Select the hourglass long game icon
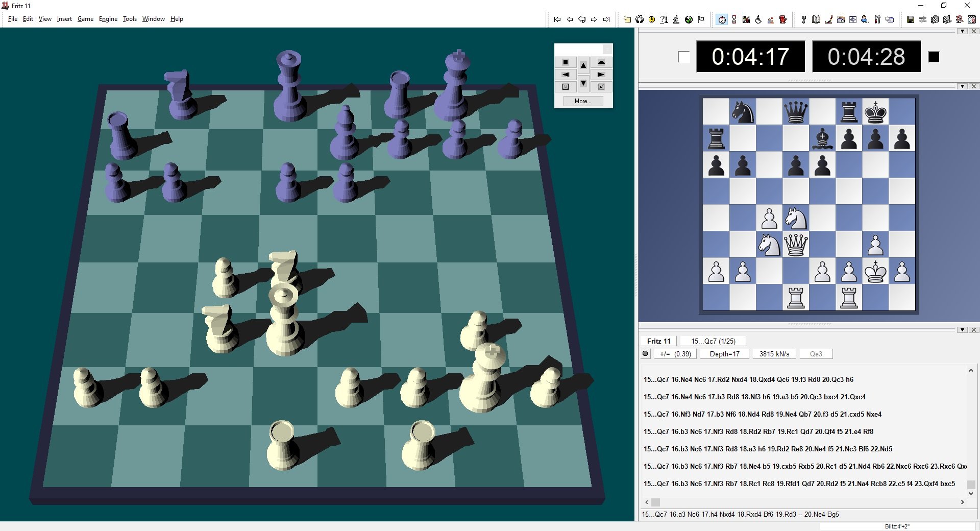This screenshot has height=531, width=980. (734, 19)
